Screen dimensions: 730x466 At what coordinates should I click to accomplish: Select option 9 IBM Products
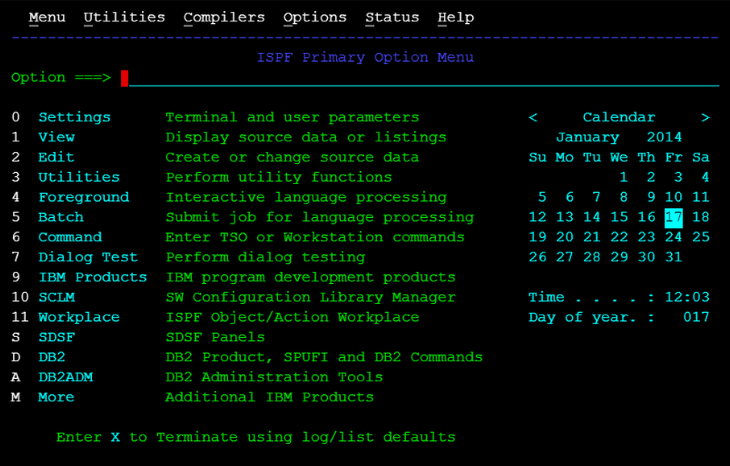93,277
